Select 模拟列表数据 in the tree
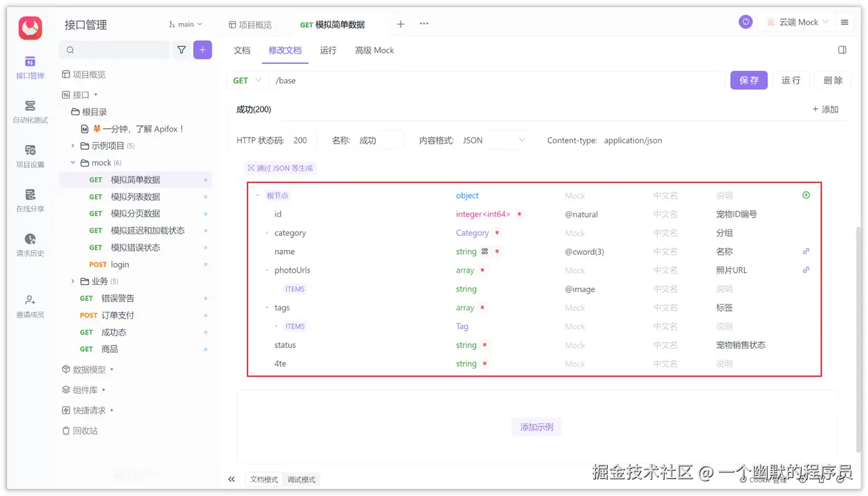 point(136,197)
